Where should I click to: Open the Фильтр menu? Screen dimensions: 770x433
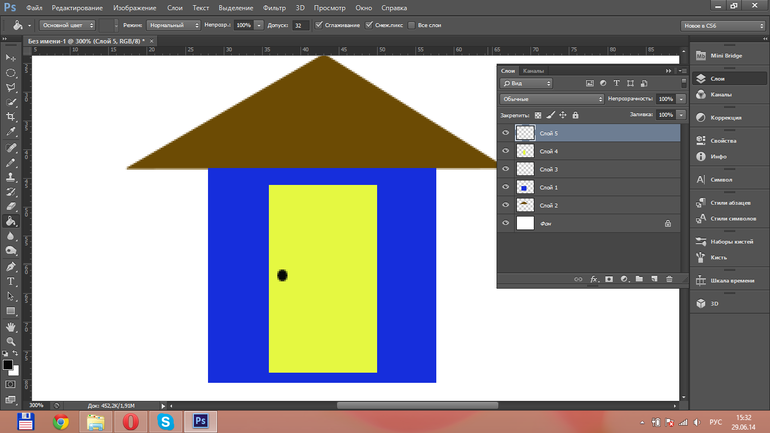275,7
